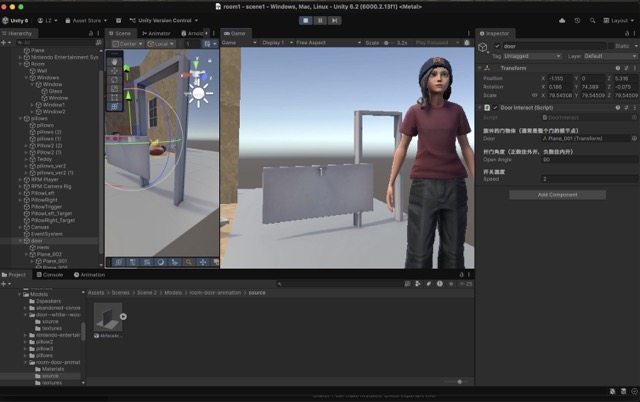Toggle the door object active checkbox
The width and height of the screenshot is (640, 402).
pos(497,46)
